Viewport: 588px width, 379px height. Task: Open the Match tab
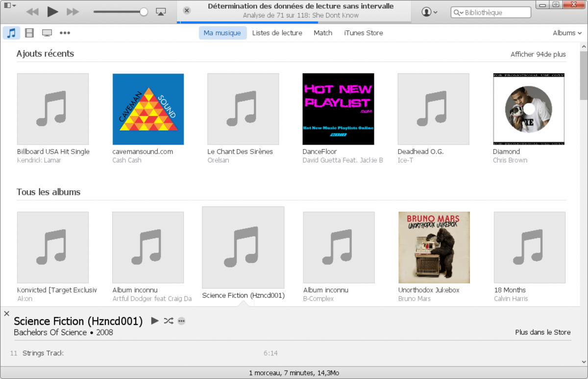(323, 33)
